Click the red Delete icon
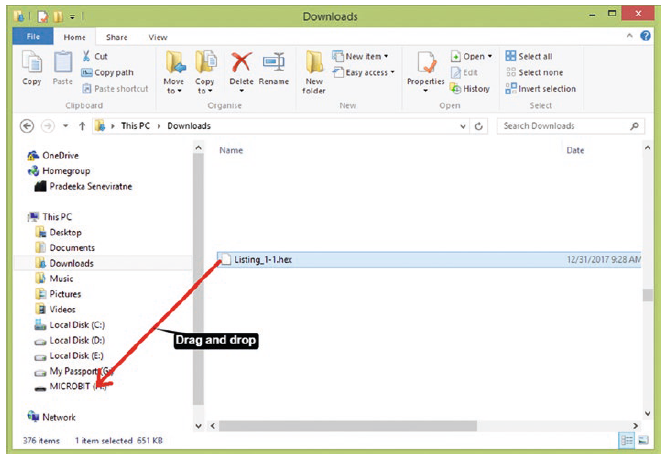 (241, 68)
